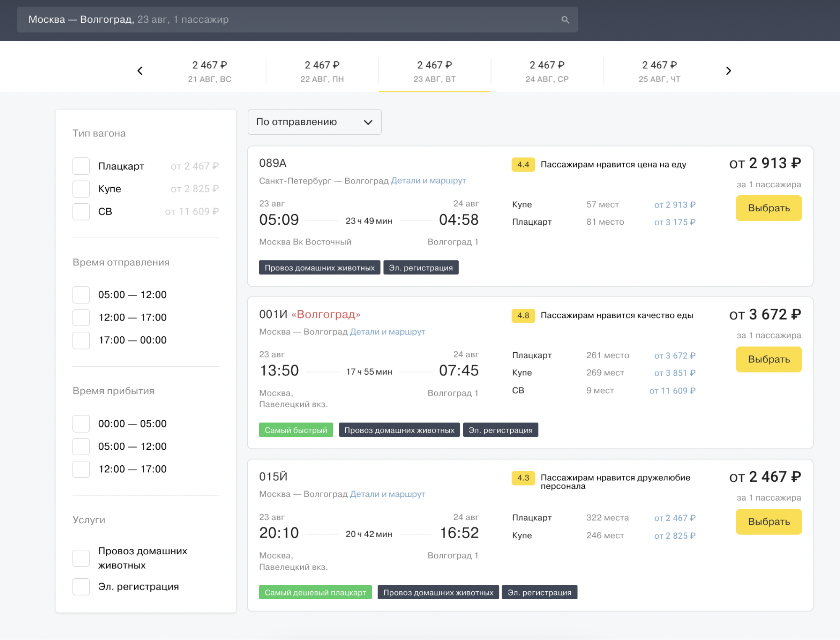Click Выбрать for train 089А
The height and width of the screenshot is (640, 840).
point(769,208)
